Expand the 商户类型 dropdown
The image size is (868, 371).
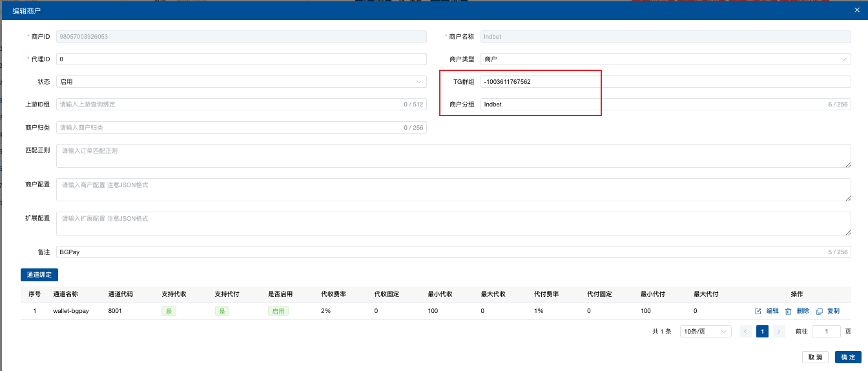click(x=665, y=59)
